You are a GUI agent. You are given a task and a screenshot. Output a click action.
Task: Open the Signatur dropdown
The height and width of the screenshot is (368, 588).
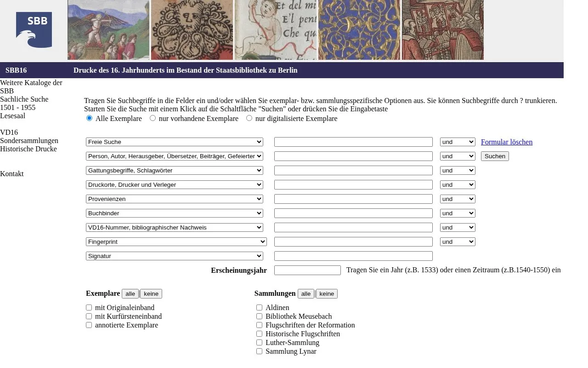(x=175, y=256)
